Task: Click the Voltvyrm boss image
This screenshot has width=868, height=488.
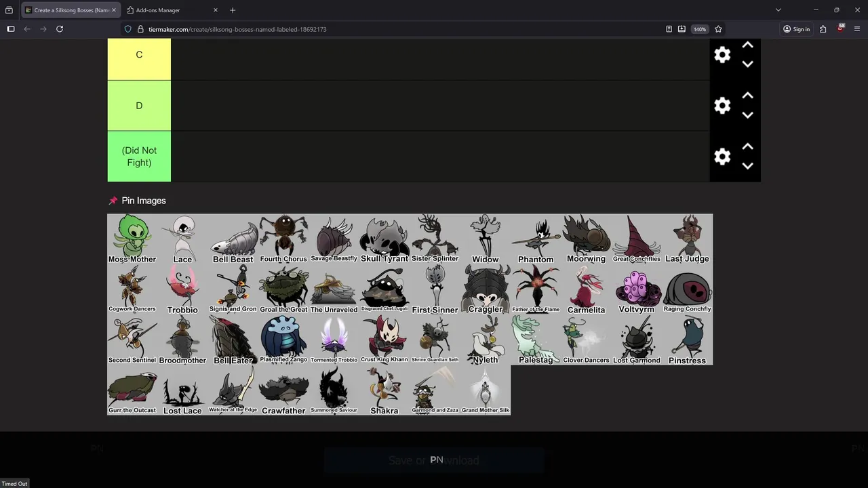Action: coord(637,289)
